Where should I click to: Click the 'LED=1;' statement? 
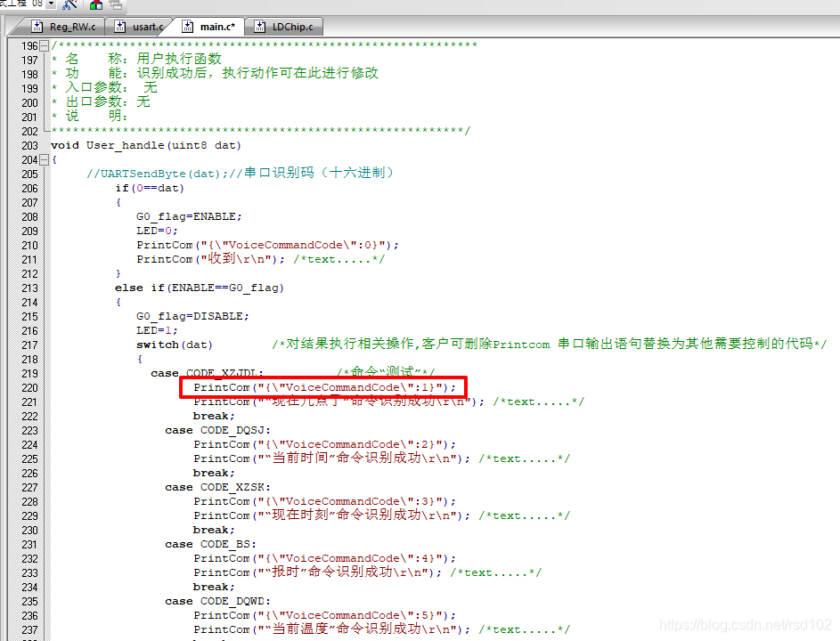(157, 330)
